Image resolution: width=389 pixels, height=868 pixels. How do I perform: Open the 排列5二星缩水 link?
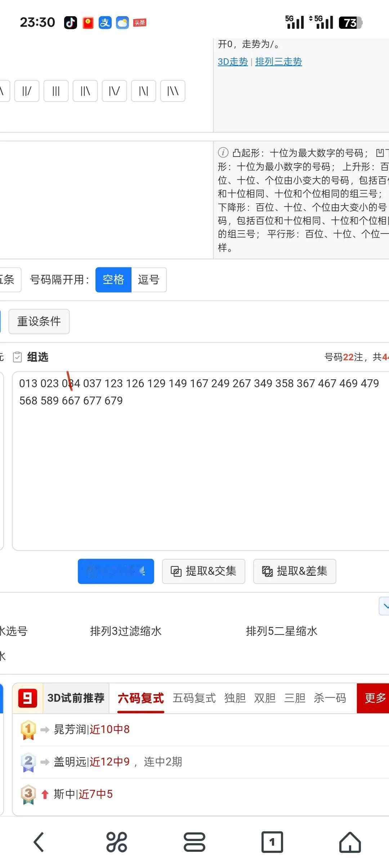pos(282,631)
